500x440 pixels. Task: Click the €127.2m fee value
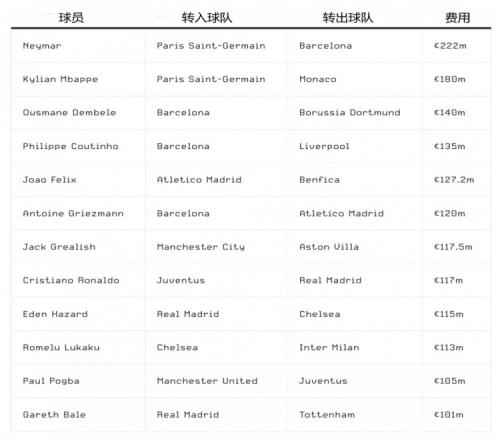pyautogui.click(x=454, y=180)
